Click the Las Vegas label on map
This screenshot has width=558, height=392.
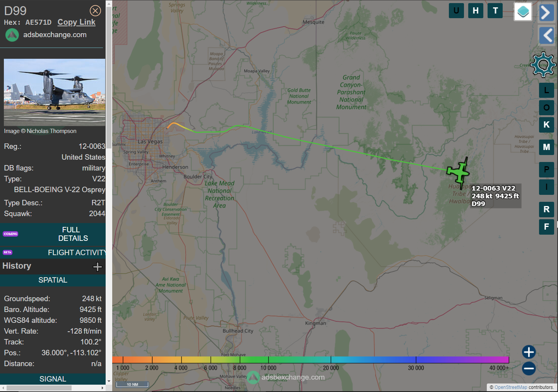150,141
